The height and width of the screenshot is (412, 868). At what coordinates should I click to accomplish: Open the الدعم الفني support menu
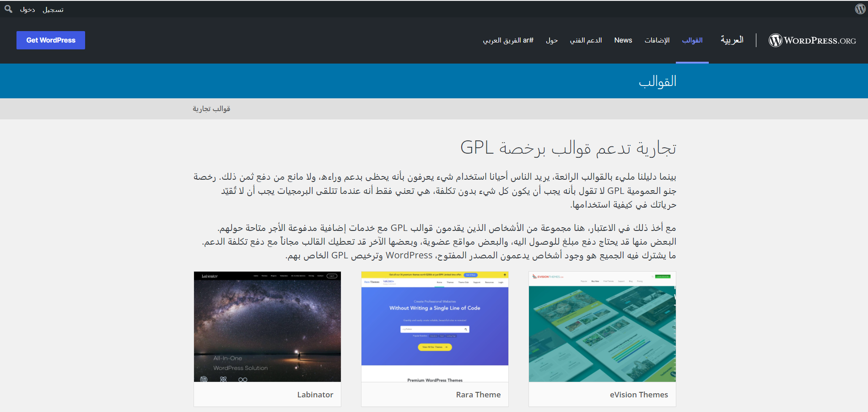(x=586, y=40)
